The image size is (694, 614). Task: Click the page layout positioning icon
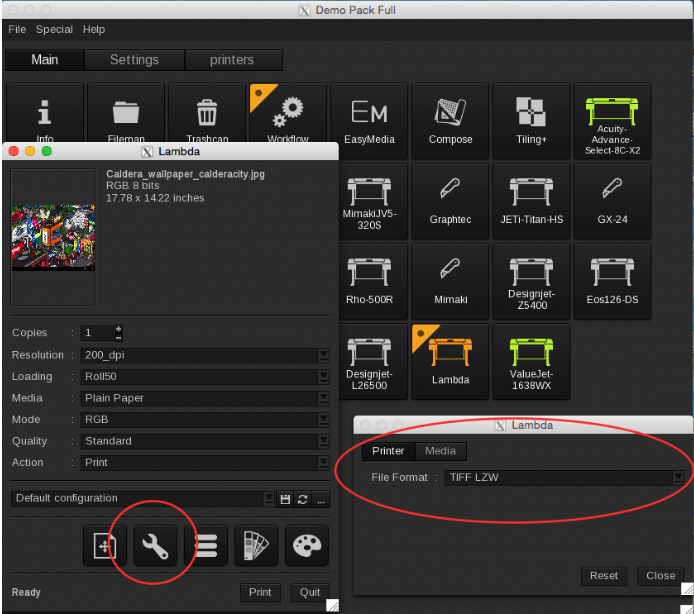click(x=105, y=545)
